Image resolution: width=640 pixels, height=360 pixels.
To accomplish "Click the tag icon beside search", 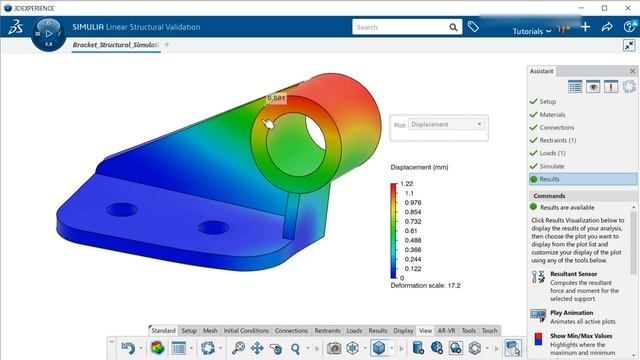I will pyautogui.click(x=473, y=27).
